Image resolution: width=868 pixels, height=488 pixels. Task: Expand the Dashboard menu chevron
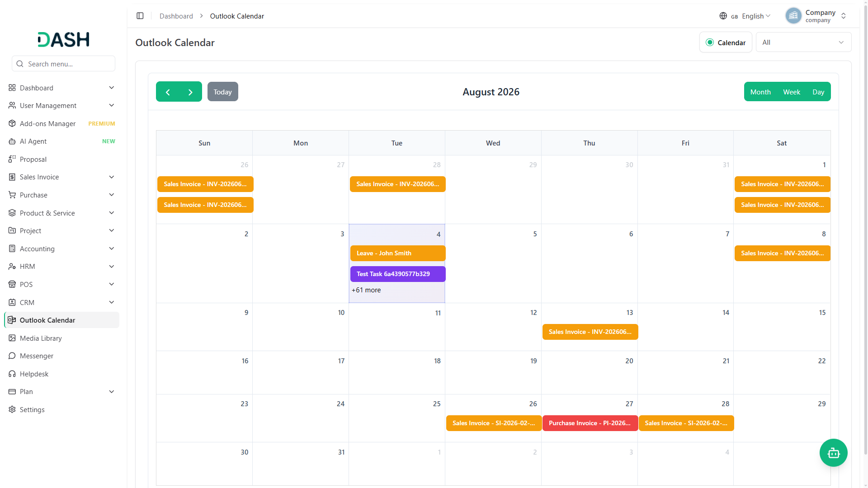tap(112, 88)
